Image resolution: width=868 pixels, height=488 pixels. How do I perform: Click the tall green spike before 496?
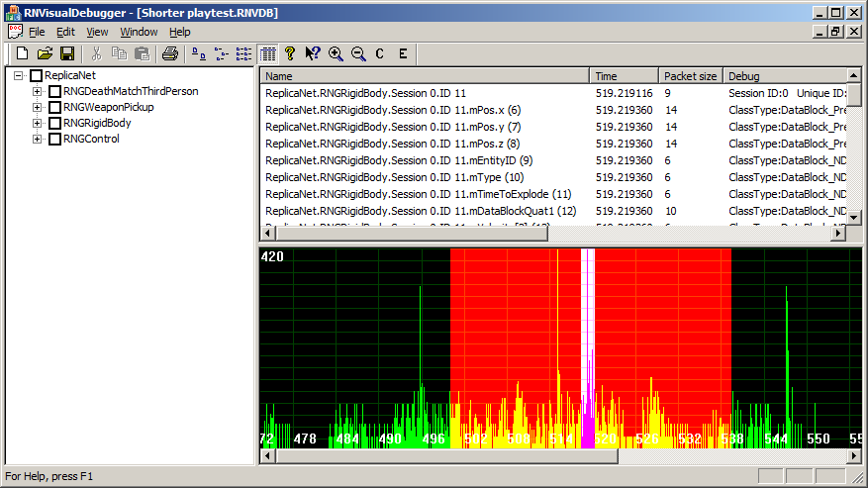click(421, 366)
